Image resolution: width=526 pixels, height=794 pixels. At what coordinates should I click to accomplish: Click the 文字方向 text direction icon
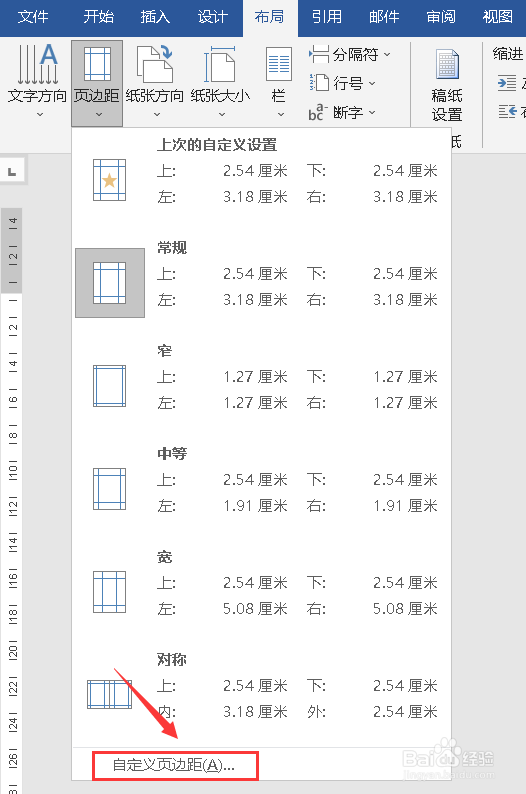37,64
